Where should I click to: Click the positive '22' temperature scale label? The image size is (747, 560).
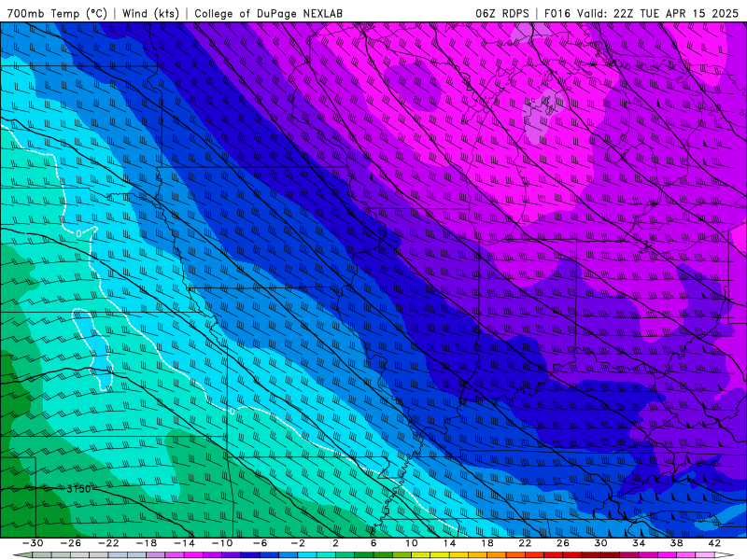pyautogui.click(x=525, y=543)
